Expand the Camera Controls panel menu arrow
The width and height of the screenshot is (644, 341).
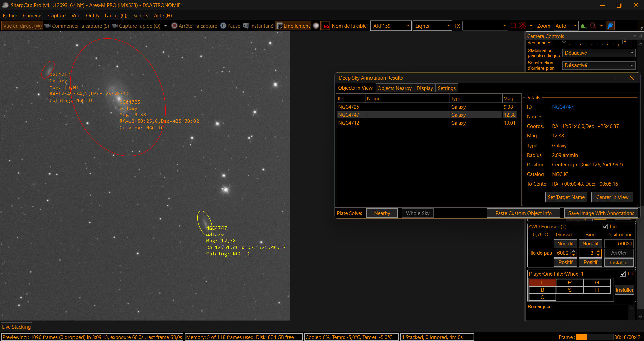coord(634,36)
